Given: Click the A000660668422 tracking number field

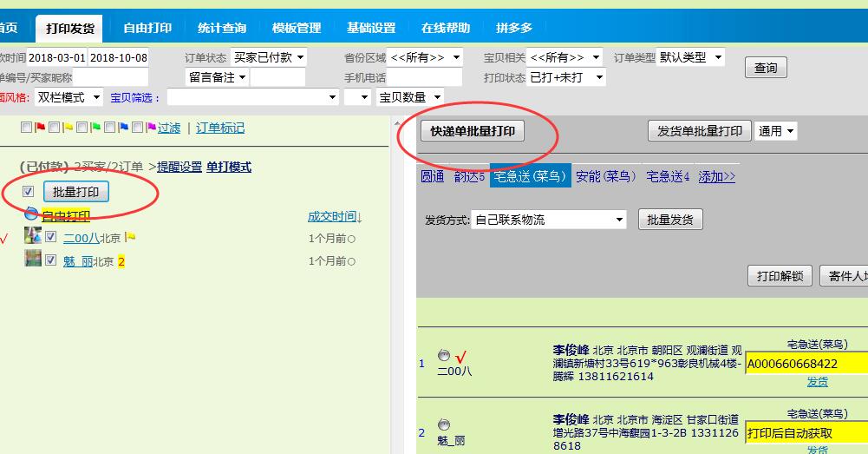Looking at the screenshot, I should (805, 363).
